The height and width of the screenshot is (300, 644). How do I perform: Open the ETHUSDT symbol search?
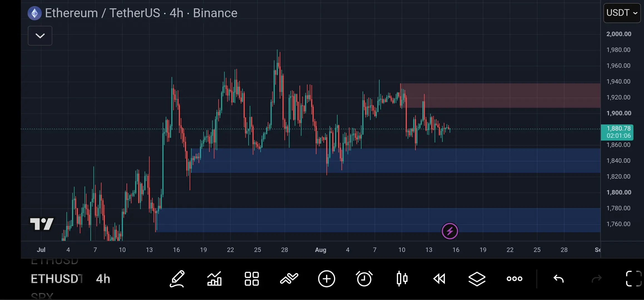57,279
